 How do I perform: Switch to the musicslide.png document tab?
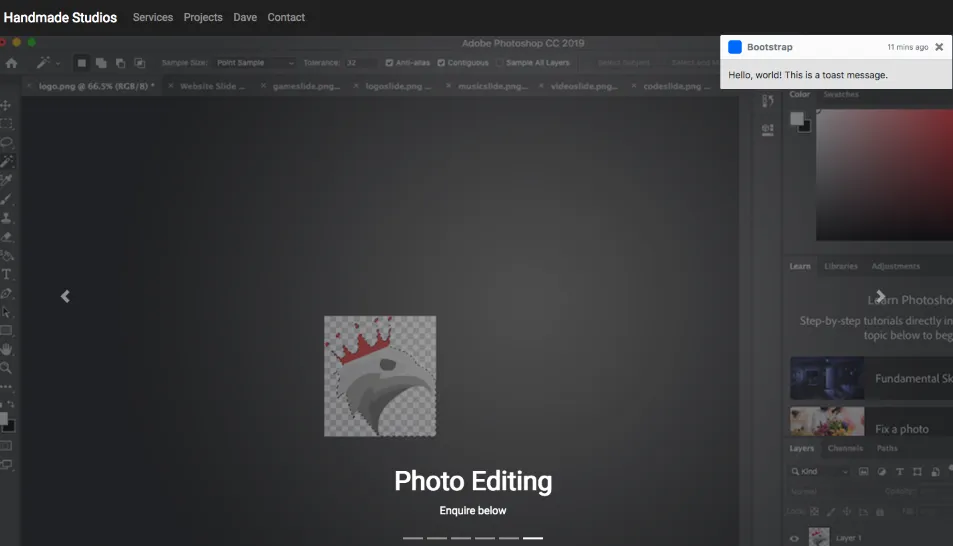(x=493, y=86)
